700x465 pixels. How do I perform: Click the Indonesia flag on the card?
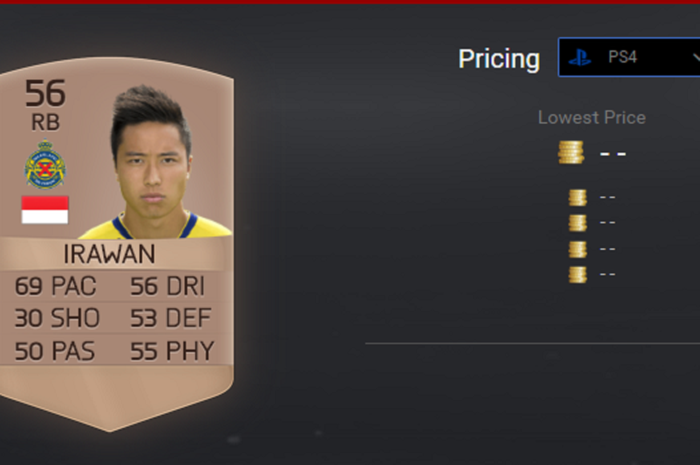pos(45,210)
